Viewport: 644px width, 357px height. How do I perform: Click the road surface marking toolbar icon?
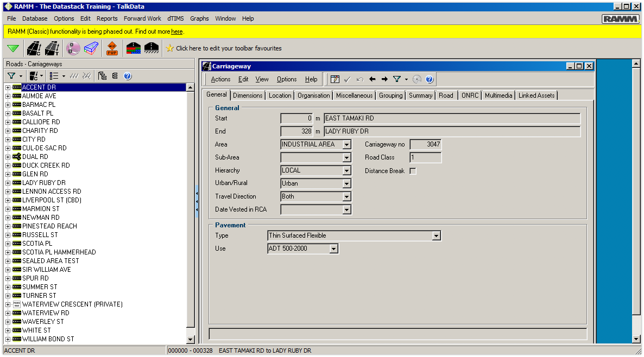[x=151, y=48]
